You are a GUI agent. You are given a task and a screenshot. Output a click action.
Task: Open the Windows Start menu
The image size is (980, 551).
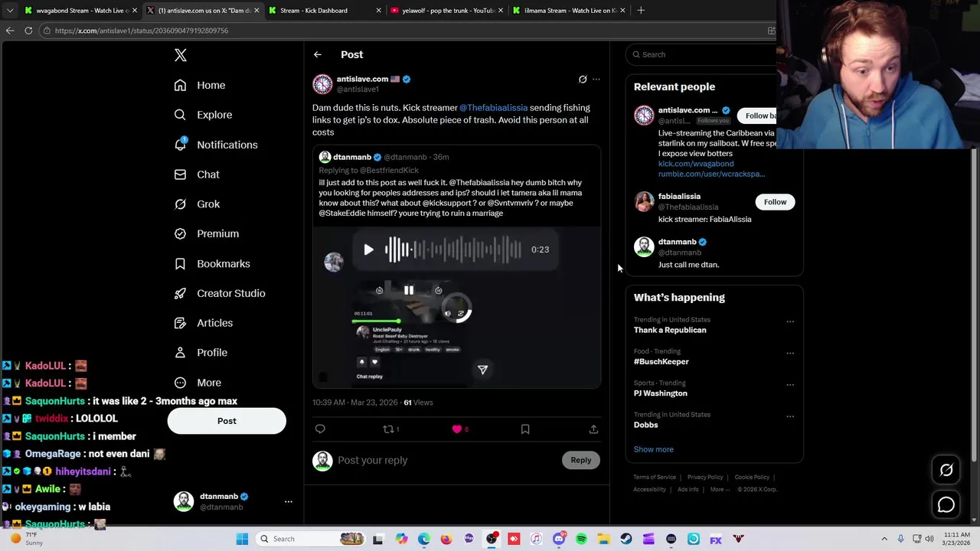tap(242, 539)
